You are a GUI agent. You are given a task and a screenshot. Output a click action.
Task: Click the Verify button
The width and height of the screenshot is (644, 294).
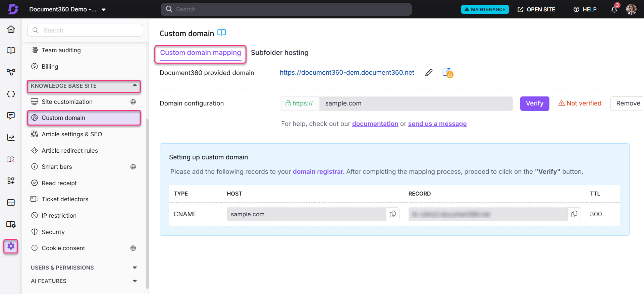pos(535,103)
